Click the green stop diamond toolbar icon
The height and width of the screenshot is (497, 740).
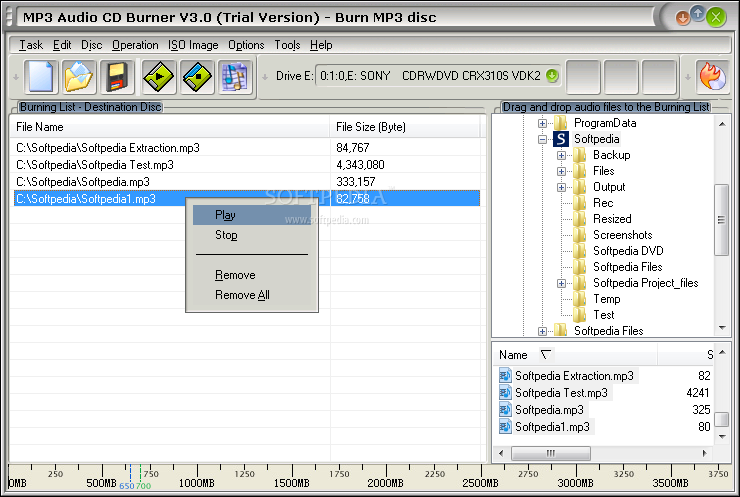tap(197, 76)
